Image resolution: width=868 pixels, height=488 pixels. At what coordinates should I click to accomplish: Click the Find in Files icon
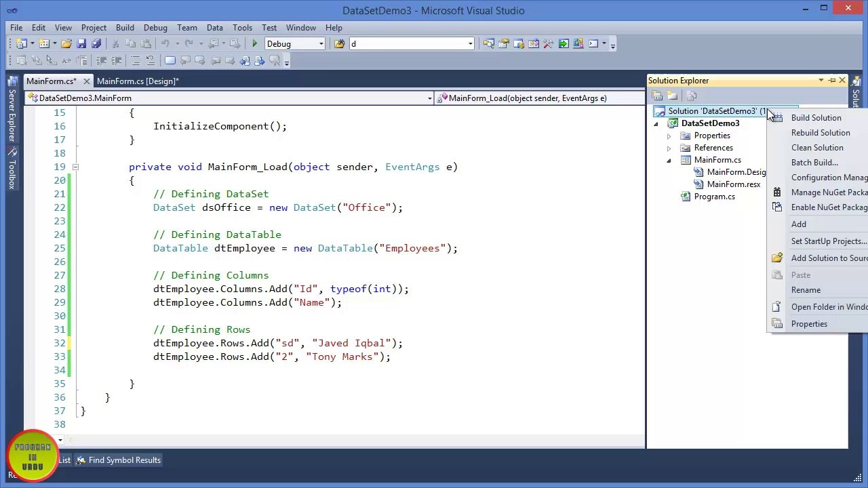click(x=339, y=44)
